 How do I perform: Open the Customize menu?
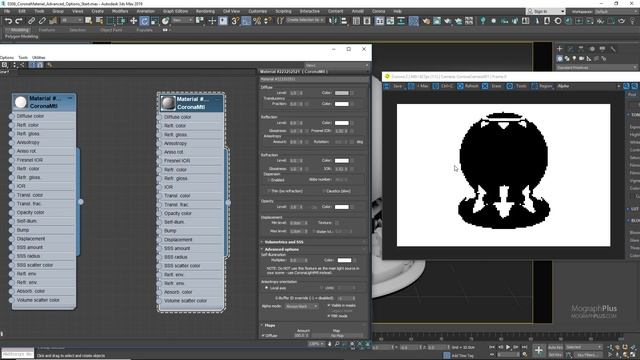[x=258, y=11]
